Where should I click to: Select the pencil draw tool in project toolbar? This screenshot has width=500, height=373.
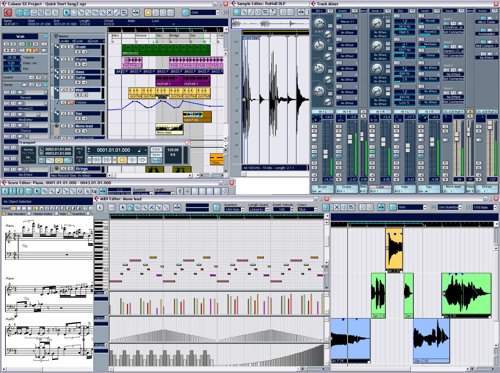click(x=117, y=13)
